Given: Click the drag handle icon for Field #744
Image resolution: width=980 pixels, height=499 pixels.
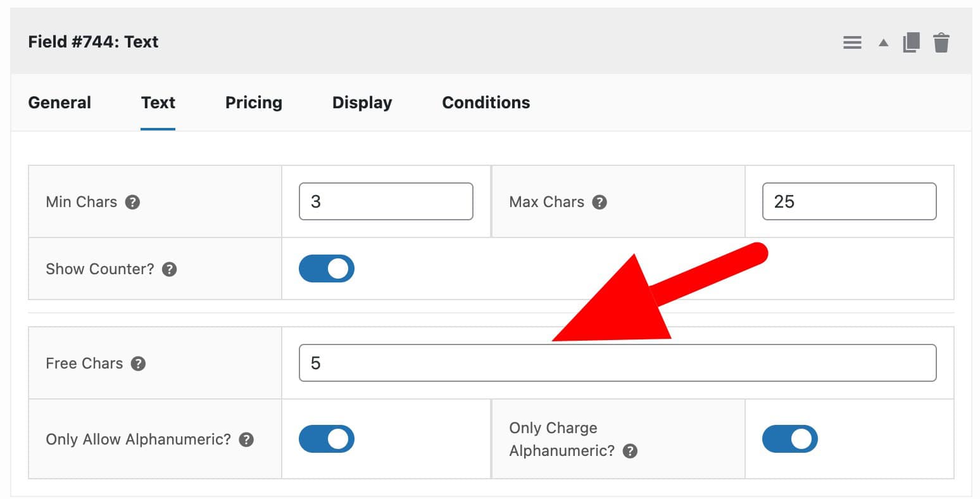Looking at the screenshot, I should click(852, 42).
